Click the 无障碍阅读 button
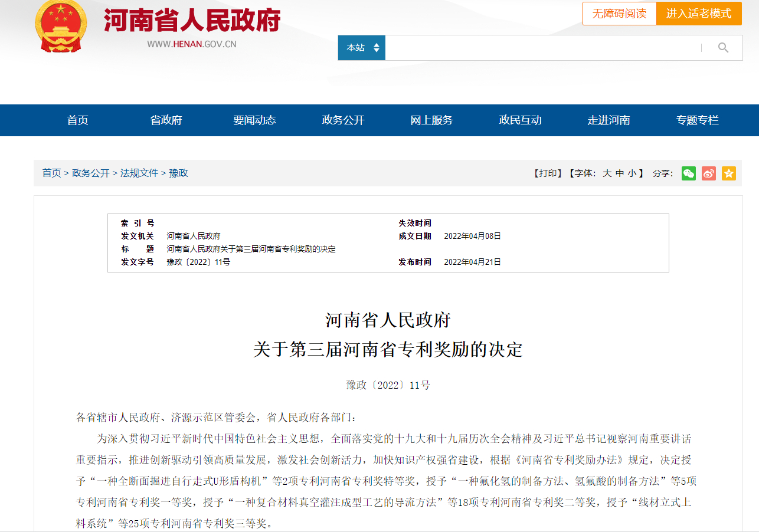 click(619, 14)
